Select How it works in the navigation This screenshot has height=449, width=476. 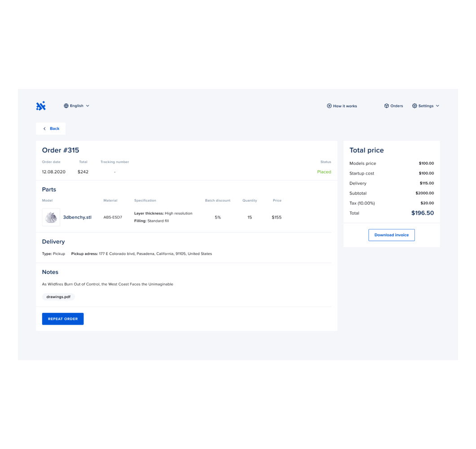click(345, 106)
